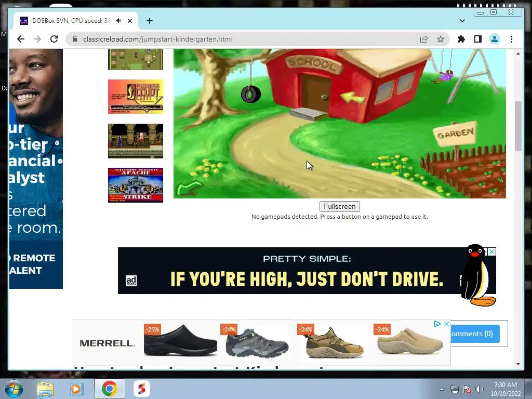This screenshot has width=532, height=399.
Task: Close the 'Just don't drive' banner ad
Action: [x=491, y=251]
